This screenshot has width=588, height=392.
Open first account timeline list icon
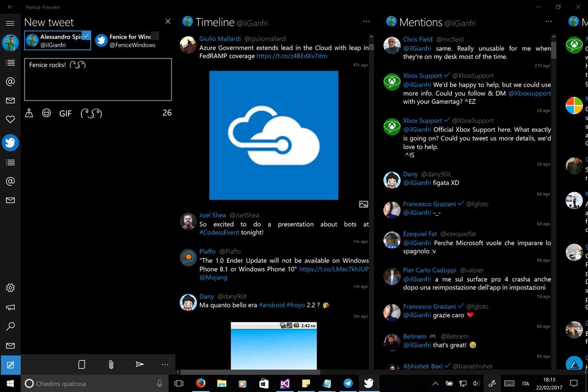(10, 62)
